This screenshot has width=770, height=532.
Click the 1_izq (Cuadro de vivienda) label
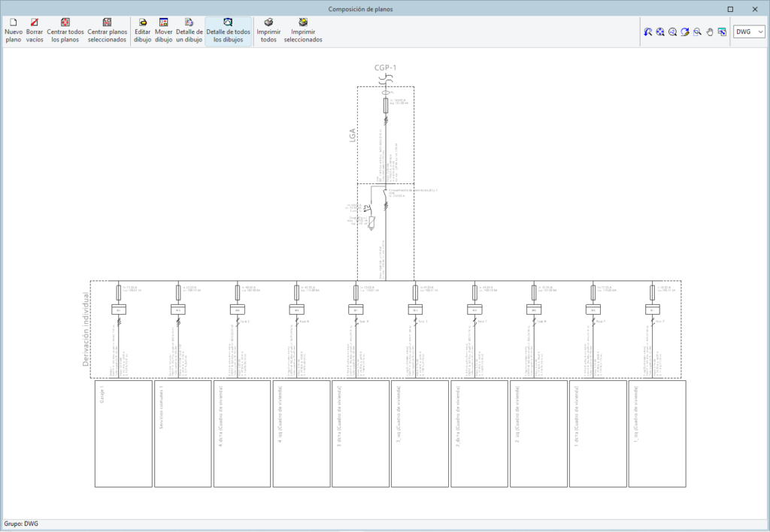[635, 414]
